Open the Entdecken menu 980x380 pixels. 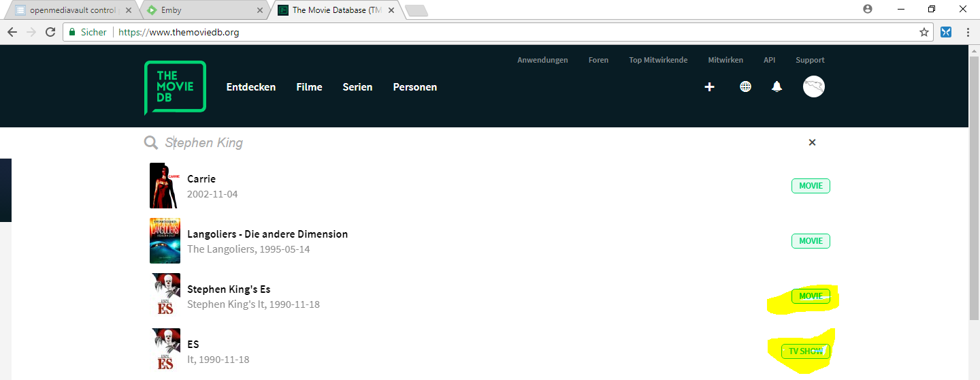251,87
